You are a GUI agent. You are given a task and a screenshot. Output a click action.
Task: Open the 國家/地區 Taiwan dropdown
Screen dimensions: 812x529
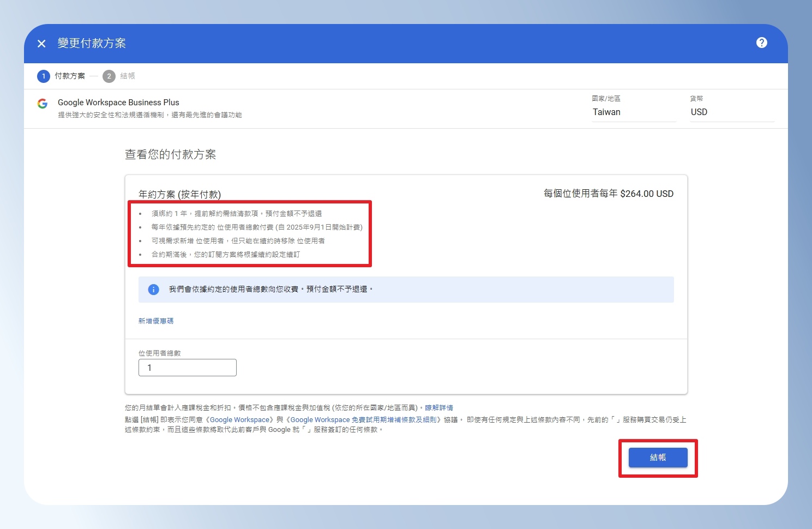pos(634,112)
